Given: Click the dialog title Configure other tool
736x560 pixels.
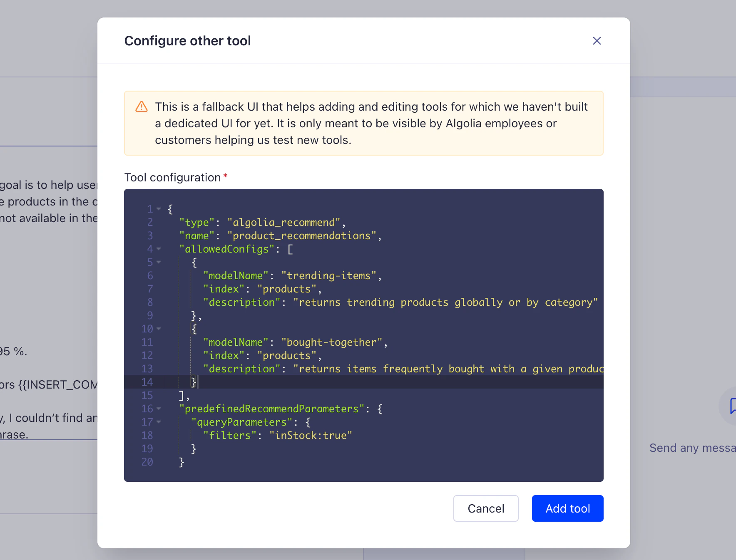Looking at the screenshot, I should [187, 40].
